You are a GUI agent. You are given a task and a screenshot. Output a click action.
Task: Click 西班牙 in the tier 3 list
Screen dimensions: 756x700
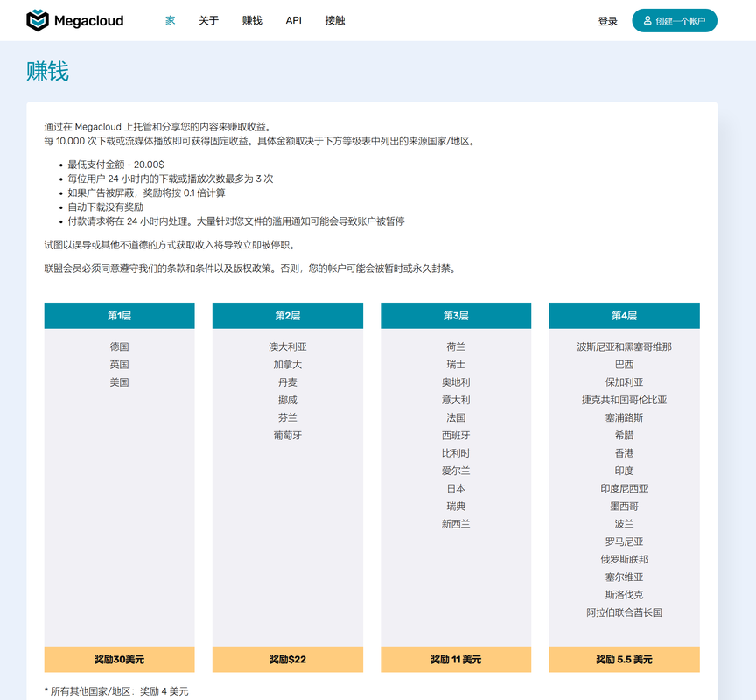coord(456,436)
